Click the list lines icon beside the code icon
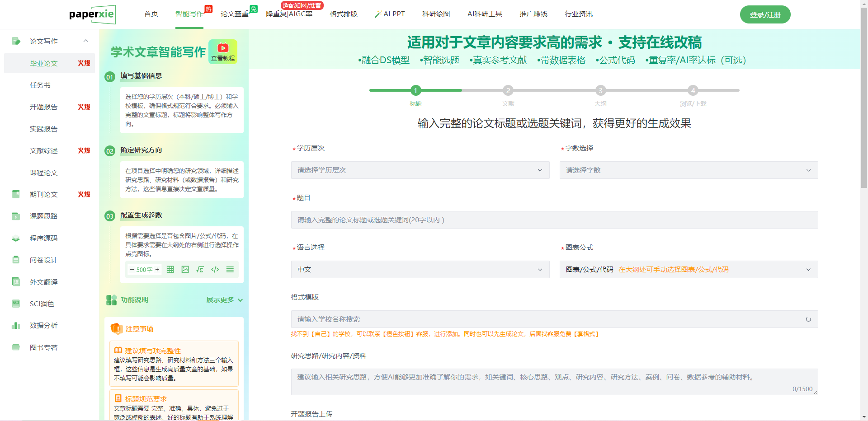This screenshot has height=421, width=868. click(x=230, y=270)
